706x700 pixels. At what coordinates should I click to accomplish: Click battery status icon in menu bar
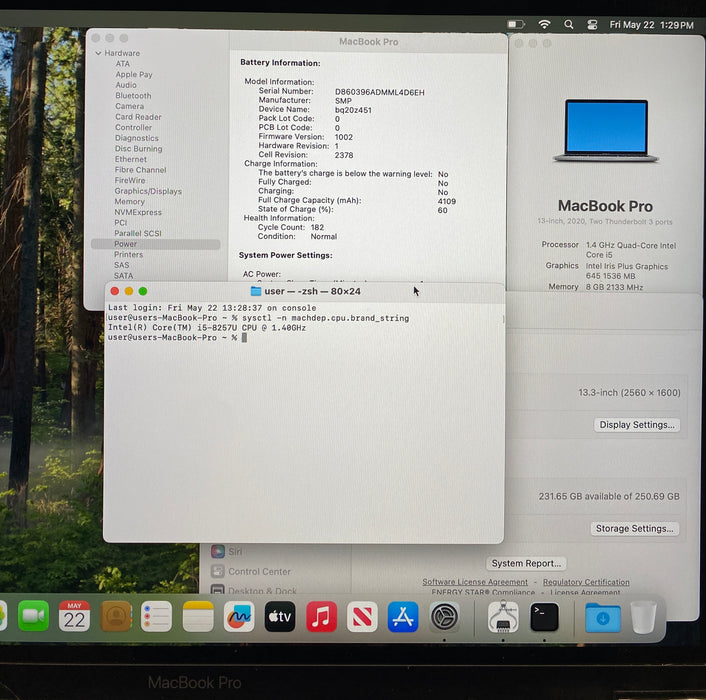pos(516,24)
